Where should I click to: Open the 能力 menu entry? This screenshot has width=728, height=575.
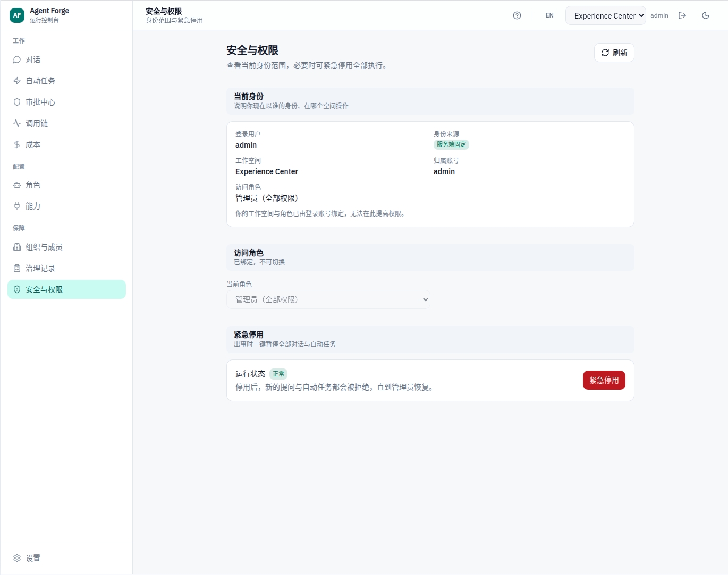click(67, 207)
